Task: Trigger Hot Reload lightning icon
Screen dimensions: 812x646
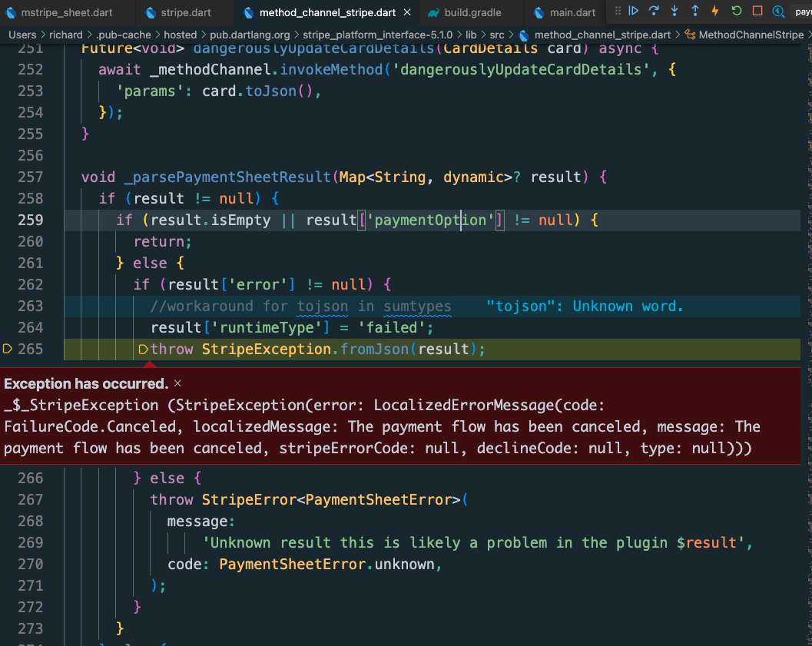Action: tap(715, 12)
